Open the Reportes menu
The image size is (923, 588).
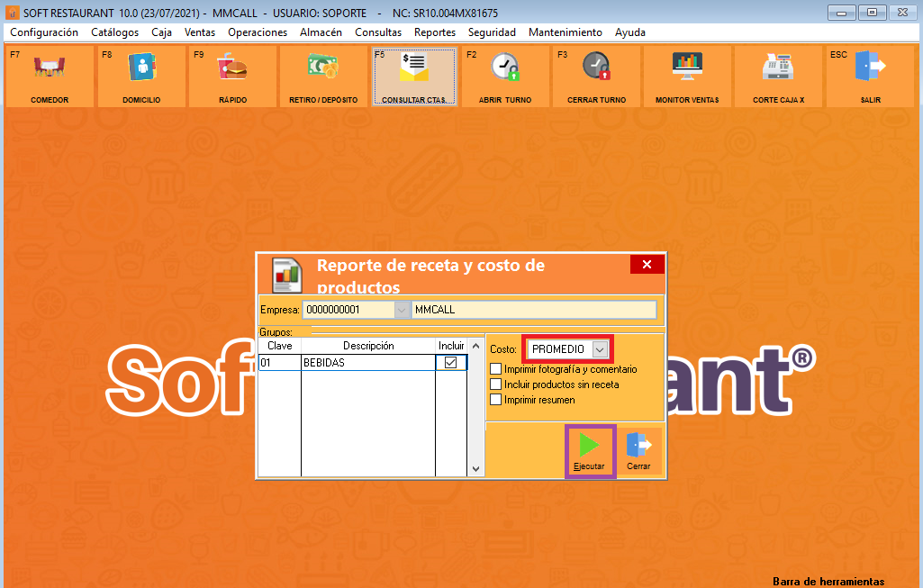[434, 32]
